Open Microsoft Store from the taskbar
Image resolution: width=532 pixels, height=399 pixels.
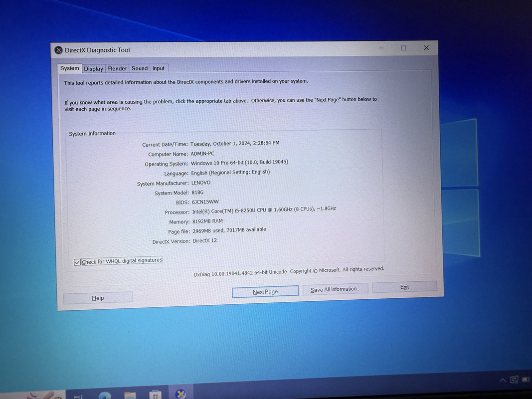[155, 395]
